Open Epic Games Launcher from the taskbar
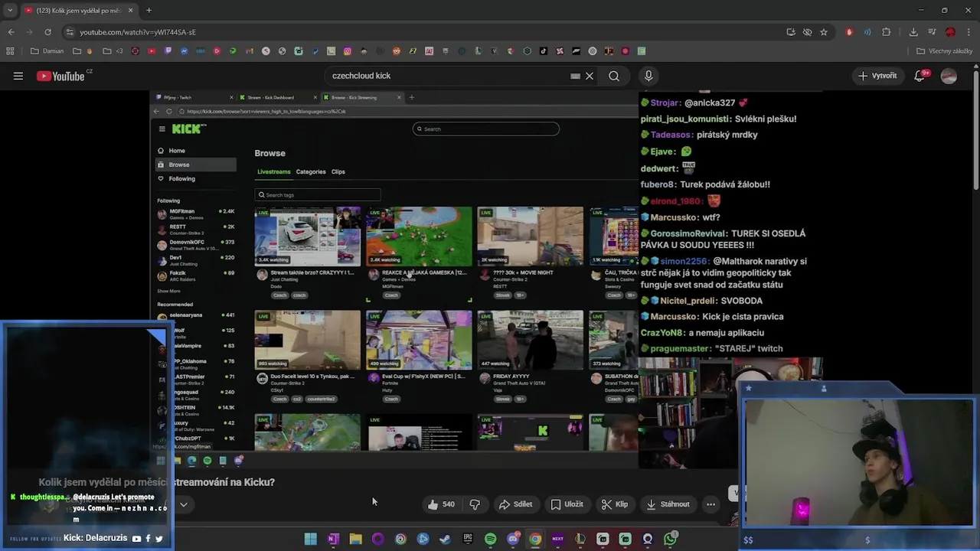The image size is (980, 551). (468, 539)
